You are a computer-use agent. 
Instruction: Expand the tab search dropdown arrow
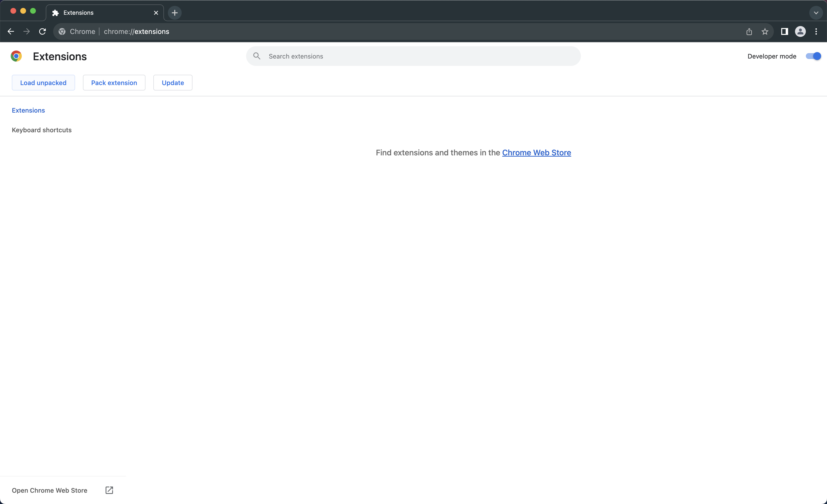816,13
